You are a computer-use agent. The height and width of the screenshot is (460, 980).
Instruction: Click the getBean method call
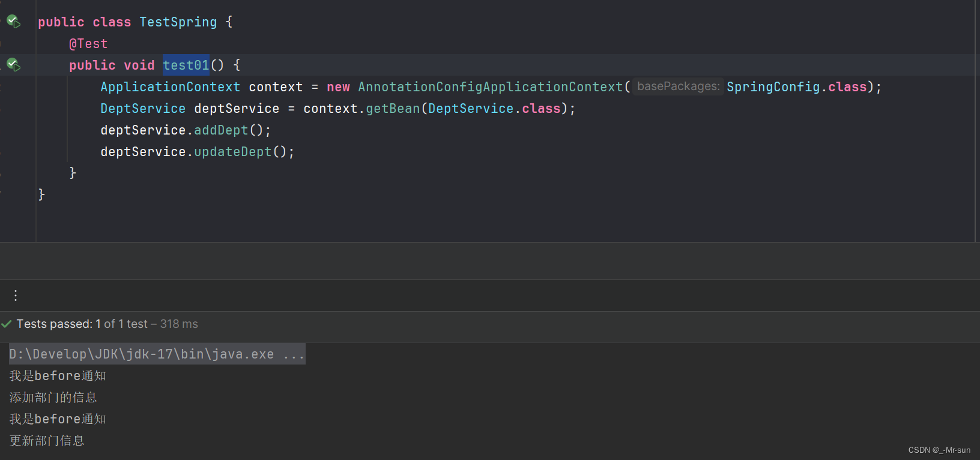pos(393,109)
